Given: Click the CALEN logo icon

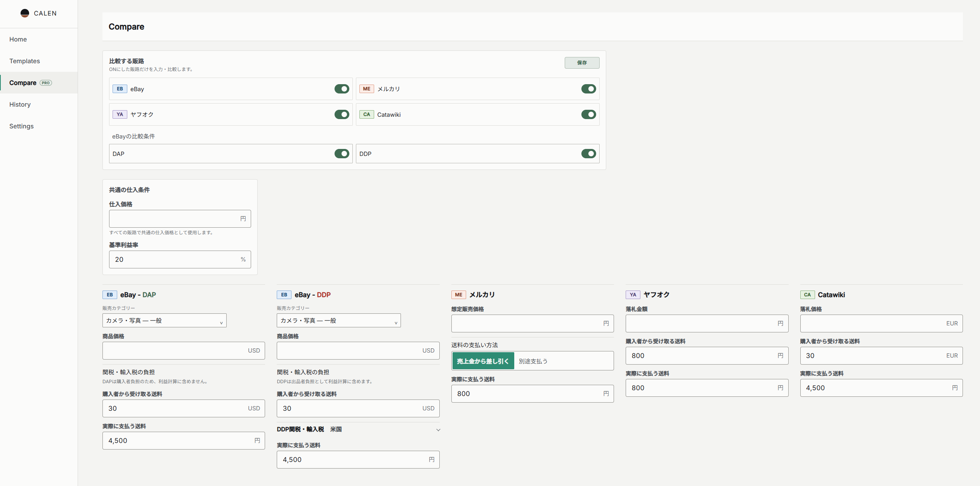Looking at the screenshot, I should tap(25, 13).
